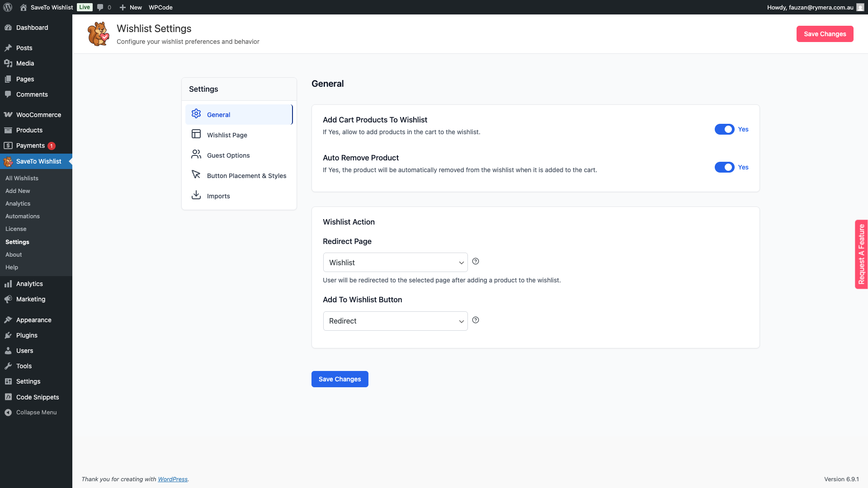Viewport: 868px width, 488px height.
Task: Toggle Add Cart Products To Wishlist off
Action: coord(725,129)
